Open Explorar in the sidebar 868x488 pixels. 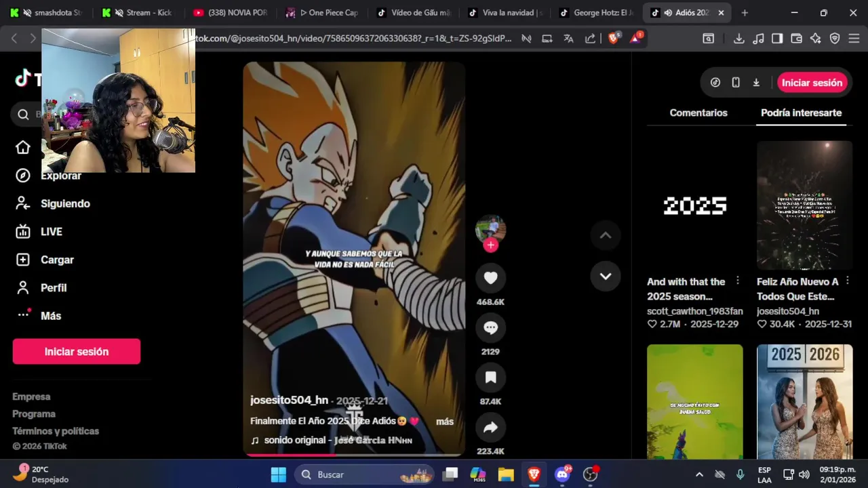(47, 176)
